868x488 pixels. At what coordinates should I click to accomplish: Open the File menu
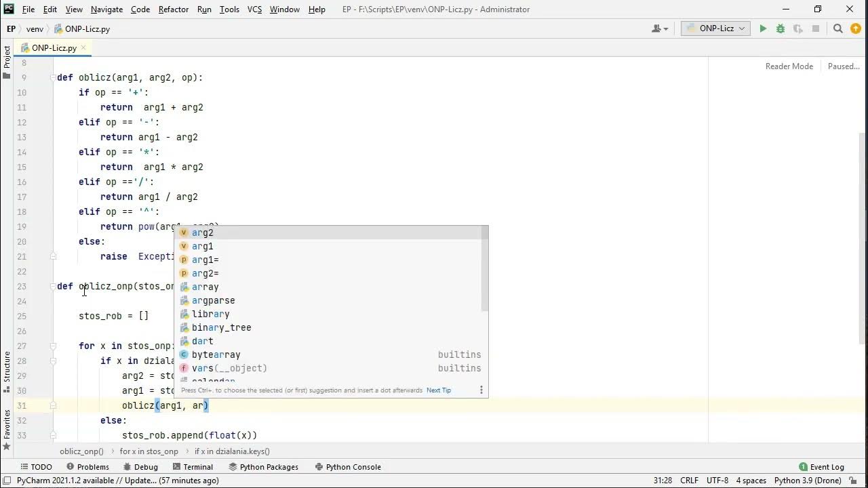(28, 9)
